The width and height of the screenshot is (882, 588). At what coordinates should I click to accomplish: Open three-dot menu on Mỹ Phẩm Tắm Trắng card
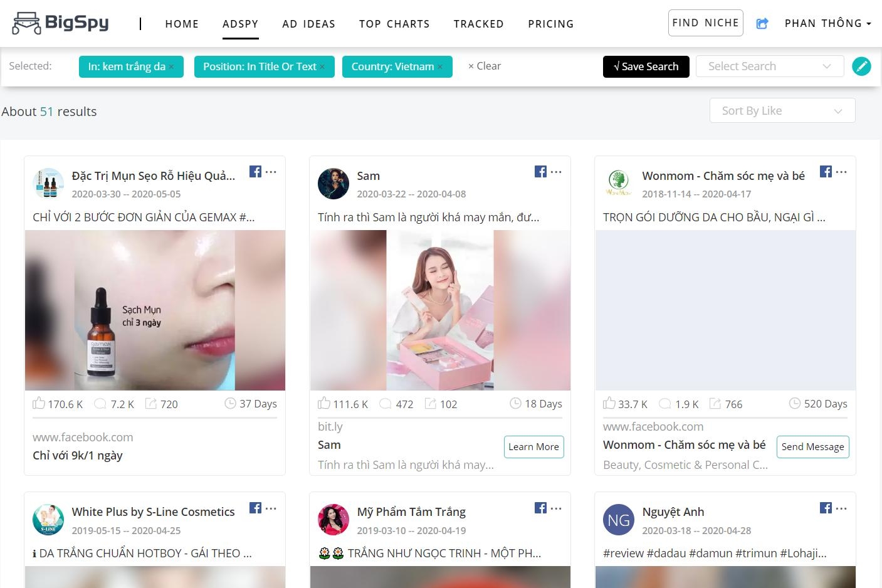click(556, 508)
